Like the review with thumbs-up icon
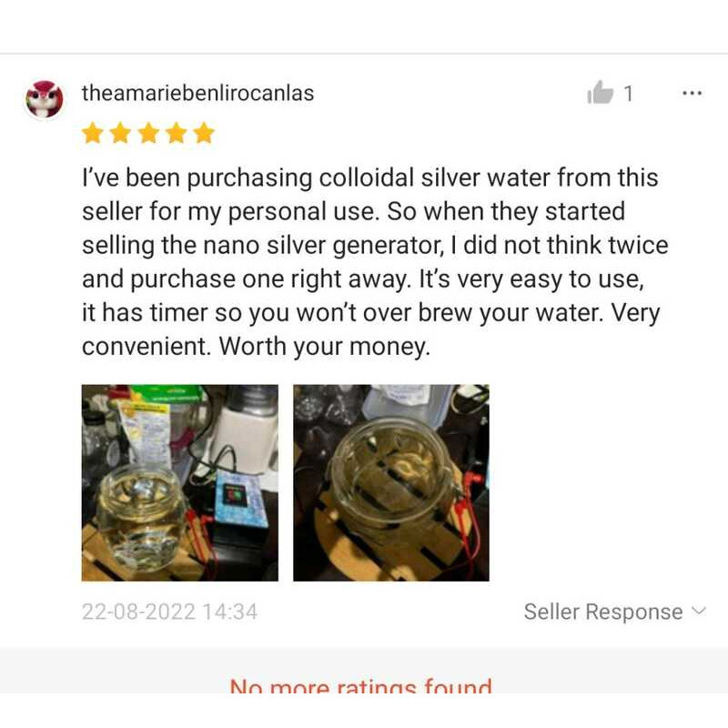728x728 pixels. tap(600, 93)
